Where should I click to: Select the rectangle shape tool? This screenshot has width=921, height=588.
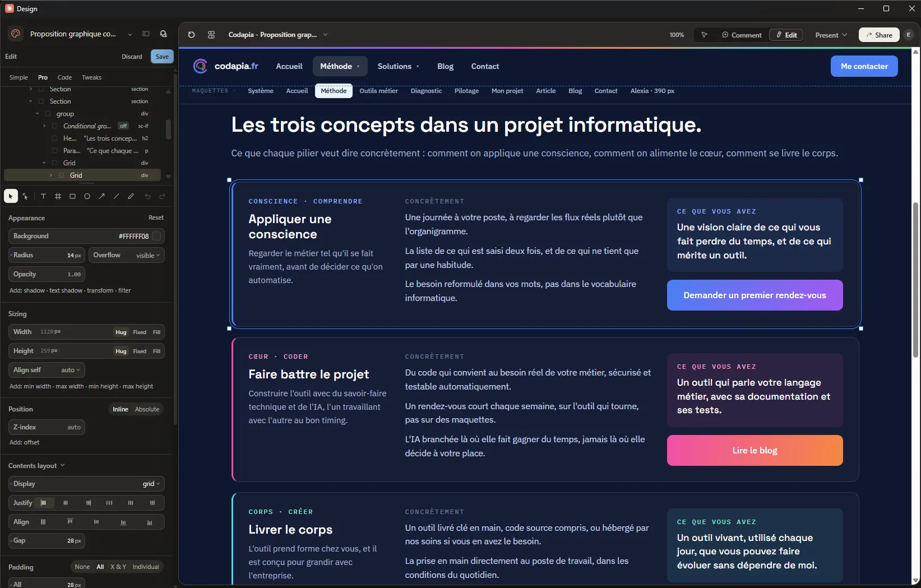pyautogui.click(x=72, y=196)
